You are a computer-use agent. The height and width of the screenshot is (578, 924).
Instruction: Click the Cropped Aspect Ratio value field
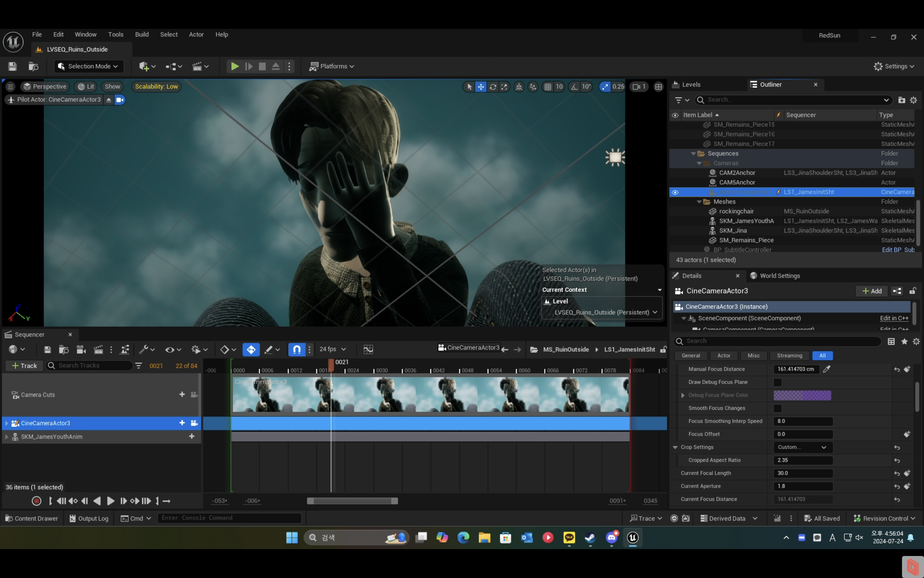click(803, 460)
